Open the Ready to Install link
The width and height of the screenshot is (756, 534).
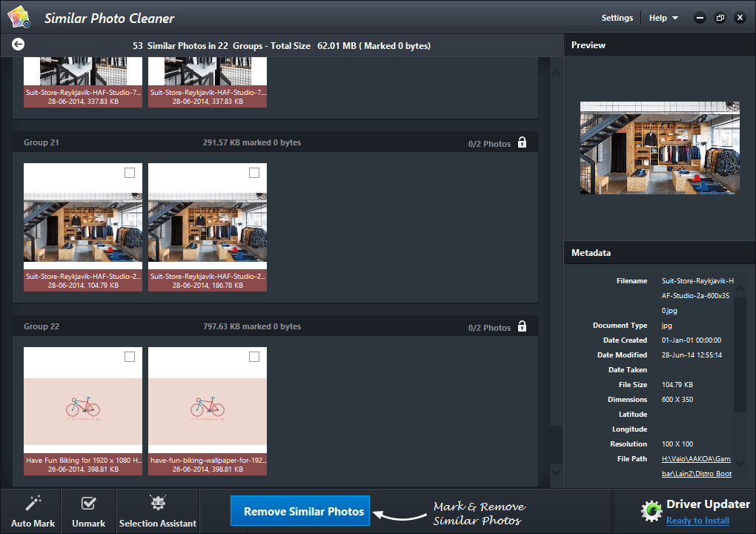pos(697,521)
